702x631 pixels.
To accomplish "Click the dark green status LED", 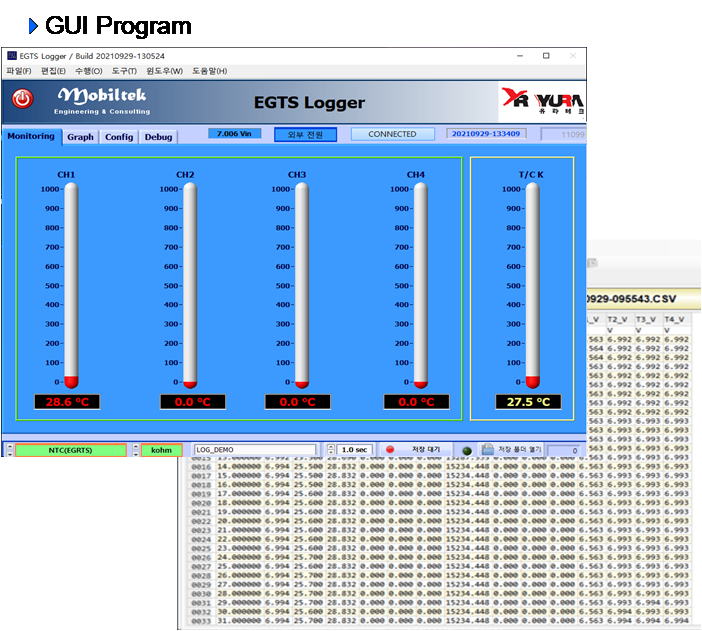I will (467, 451).
